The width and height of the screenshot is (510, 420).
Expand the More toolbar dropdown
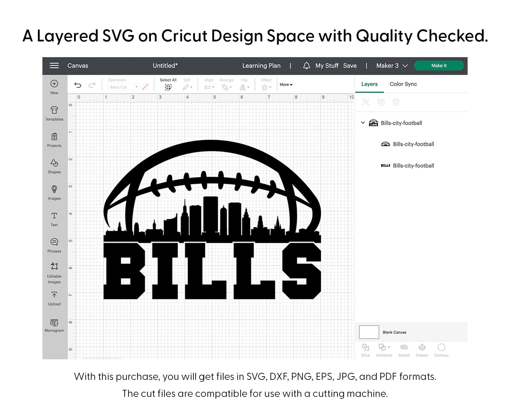(x=286, y=85)
